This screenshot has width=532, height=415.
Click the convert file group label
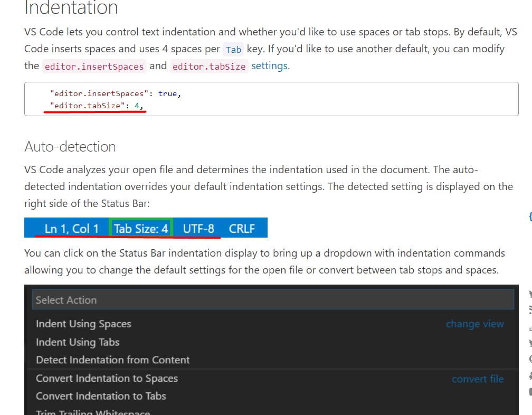click(x=478, y=379)
